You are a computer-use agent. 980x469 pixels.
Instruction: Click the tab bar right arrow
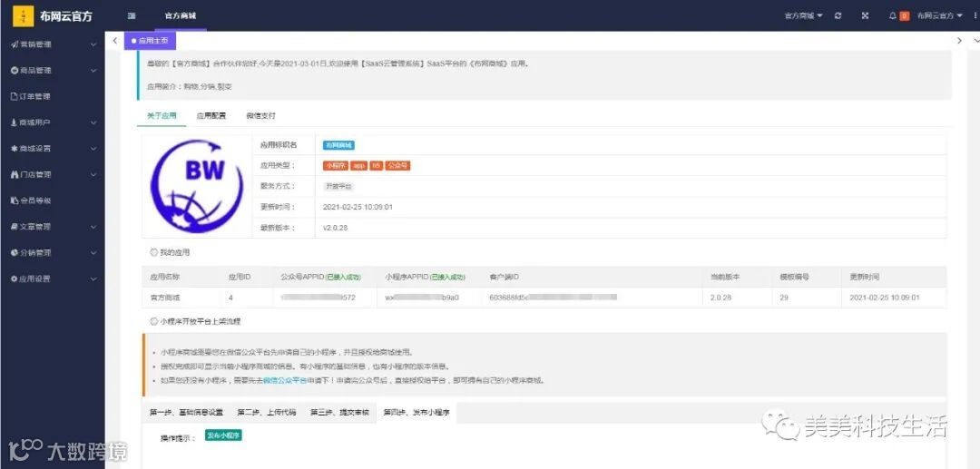tap(959, 41)
